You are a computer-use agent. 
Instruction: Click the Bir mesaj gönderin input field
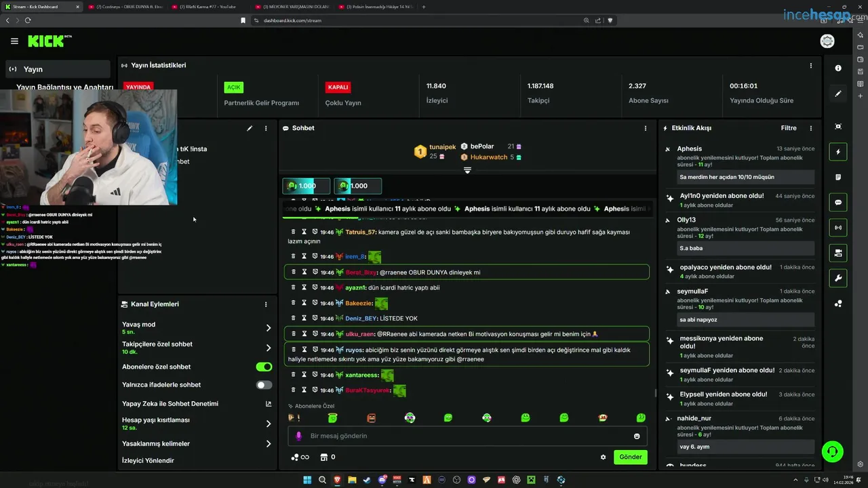tap(468, 436)
